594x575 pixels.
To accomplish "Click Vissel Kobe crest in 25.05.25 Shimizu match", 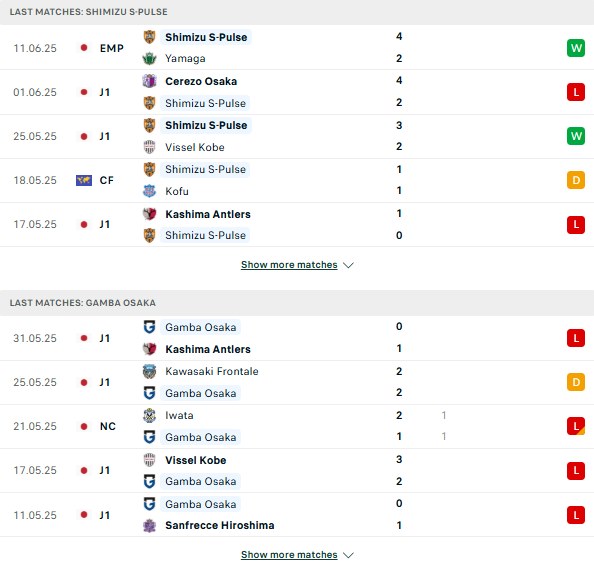I will click(x=149, y=147).
